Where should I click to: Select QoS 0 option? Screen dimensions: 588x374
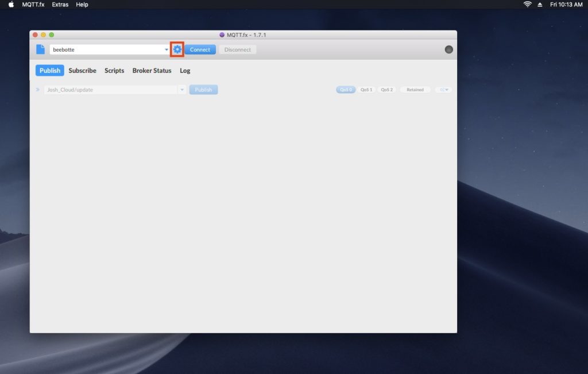[x=346, y=90]
